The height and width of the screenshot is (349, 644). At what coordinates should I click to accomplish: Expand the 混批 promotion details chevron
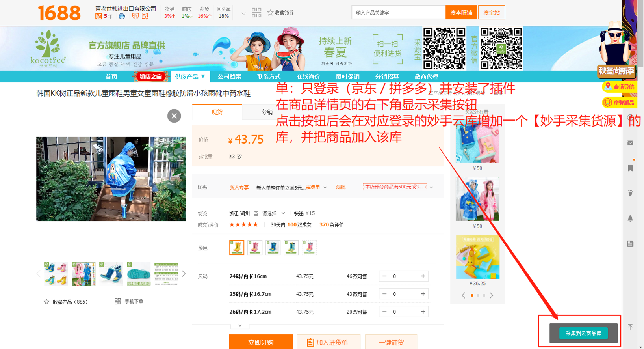[x=432, y=187]
